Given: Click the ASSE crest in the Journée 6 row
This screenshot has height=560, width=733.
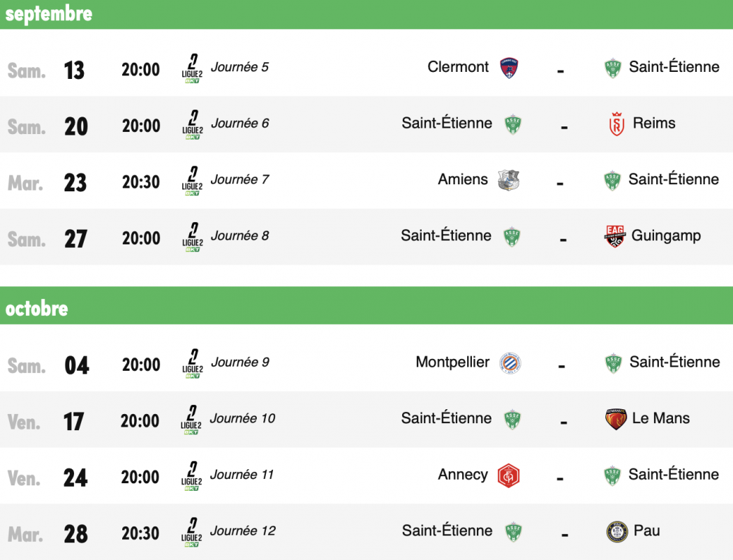Looking at the screenshot, I should click(513, 124).
